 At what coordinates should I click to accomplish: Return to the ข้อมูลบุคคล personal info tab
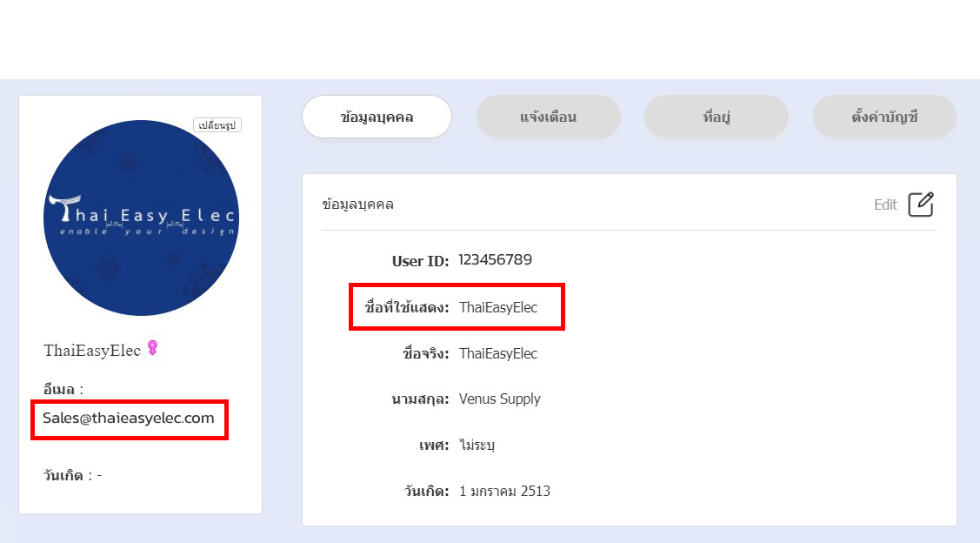[x=377, y=117]
